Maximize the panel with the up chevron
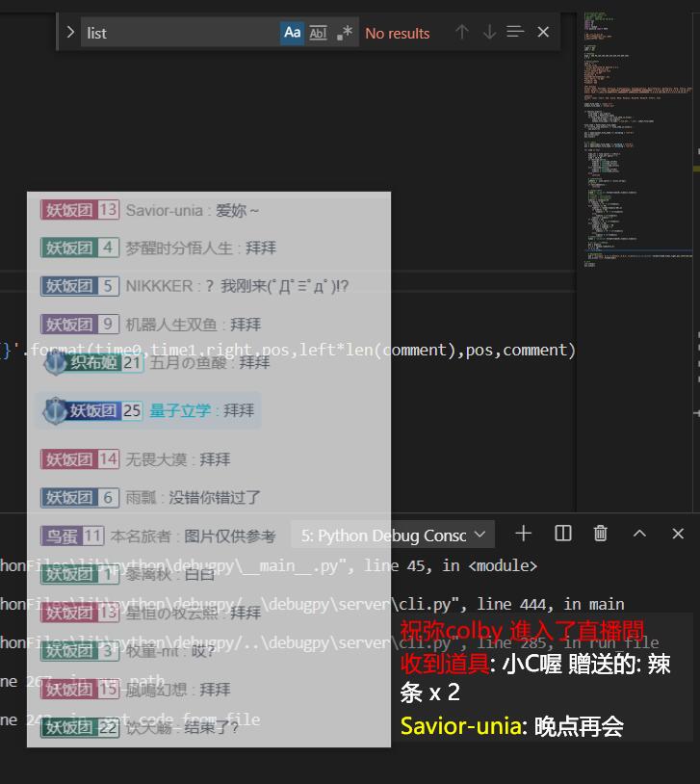 pos(639,534)
